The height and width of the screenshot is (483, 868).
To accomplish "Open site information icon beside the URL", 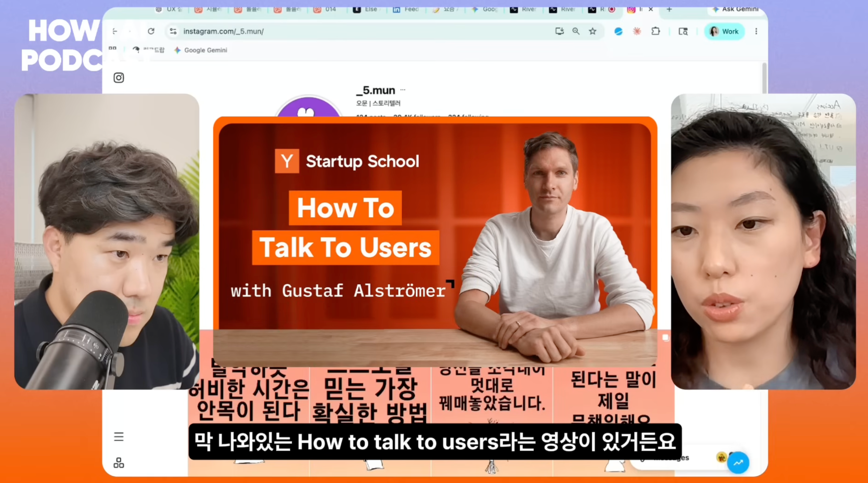I will [x=173, y=31].
